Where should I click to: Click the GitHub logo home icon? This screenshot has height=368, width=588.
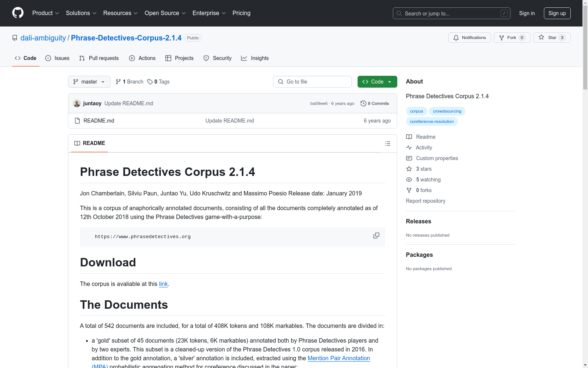click(x=18, y=13)
